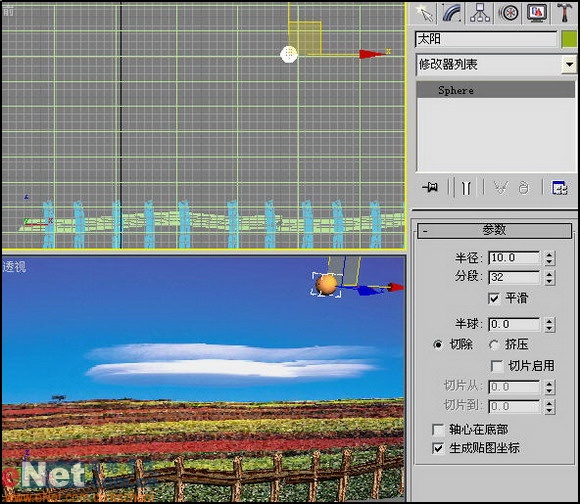Click the 分段 value field
580x504 pixels.
pyautogui.click(x=514, y=277)
